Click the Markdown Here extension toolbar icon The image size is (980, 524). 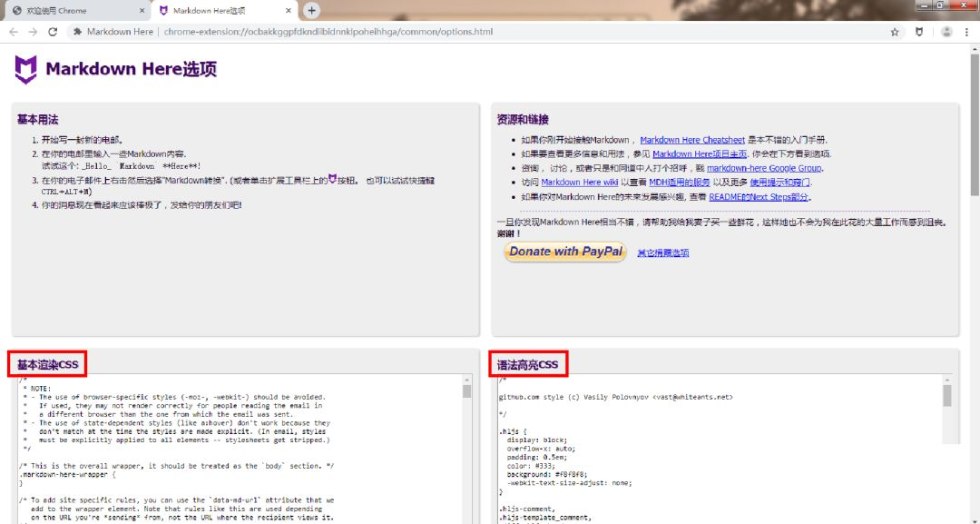[x=918, y=32]
